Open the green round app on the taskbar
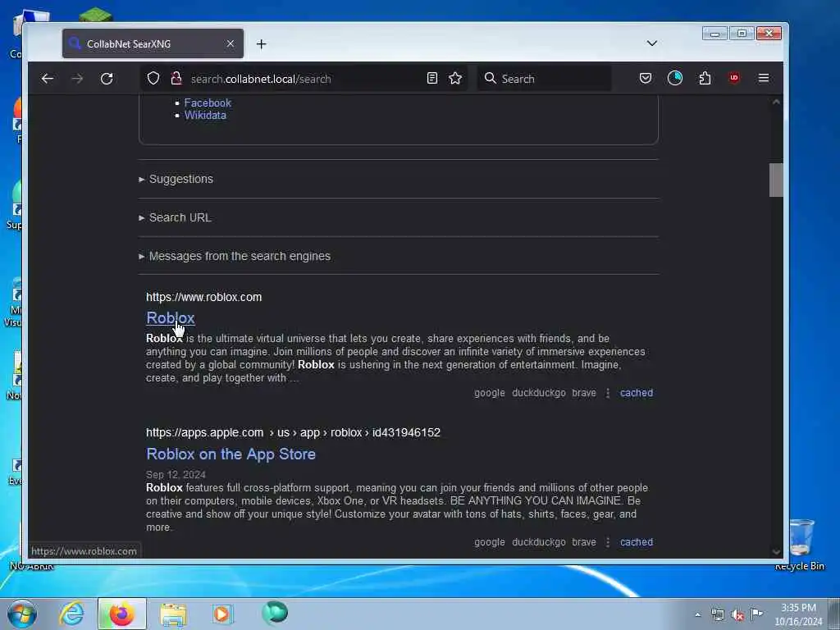The height and width of the screenshot is (630, 840). (275, 613)
